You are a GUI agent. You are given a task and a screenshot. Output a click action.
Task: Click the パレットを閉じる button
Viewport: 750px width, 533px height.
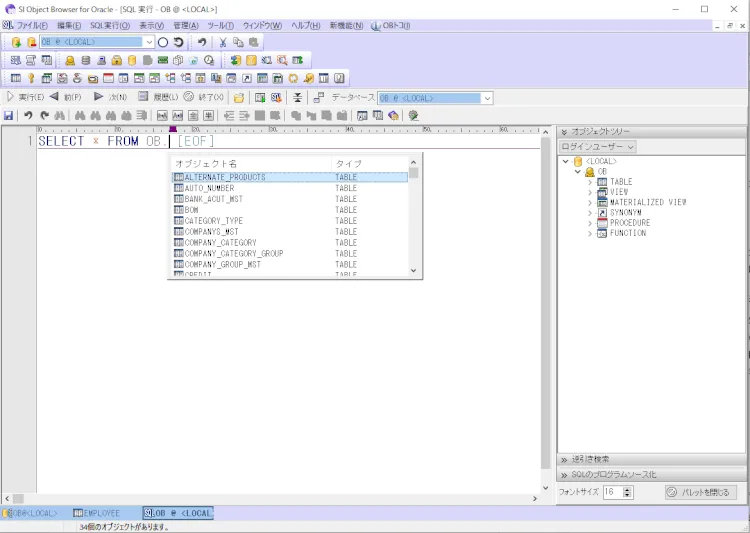(x=700, y=492)
